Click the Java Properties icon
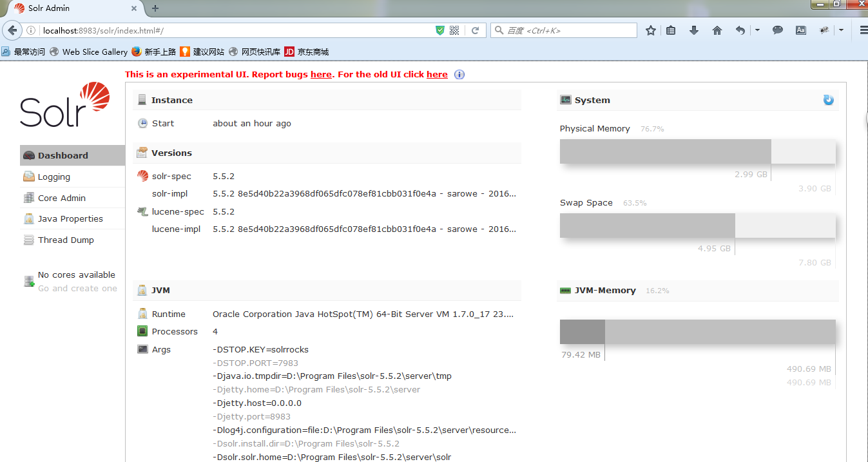The height and width of the screenshot is (462, 868). pyautogui.click(x=28, y=218)
